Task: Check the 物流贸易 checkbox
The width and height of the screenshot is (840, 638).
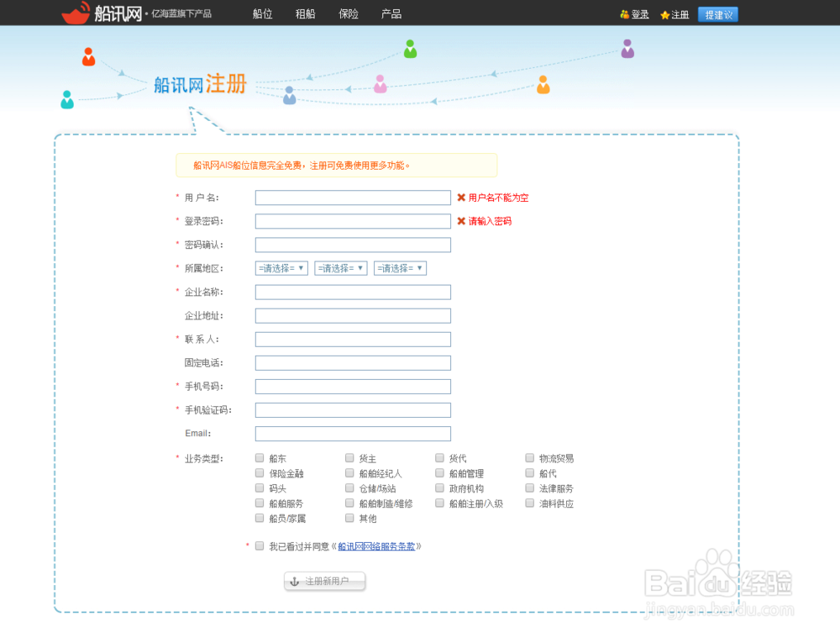Action: pyautogui.click(x=530, y=458)
